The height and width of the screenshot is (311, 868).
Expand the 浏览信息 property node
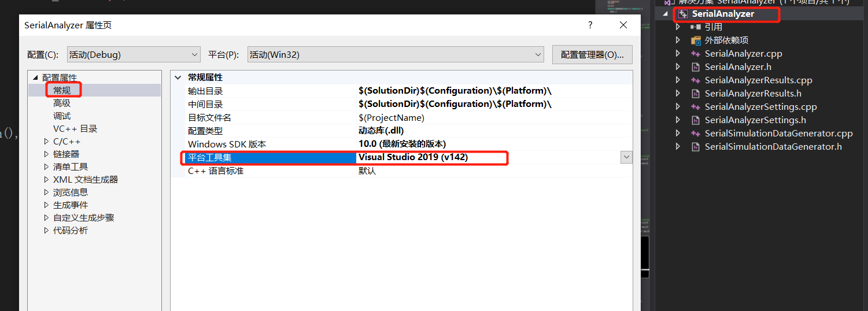point(47,192)
